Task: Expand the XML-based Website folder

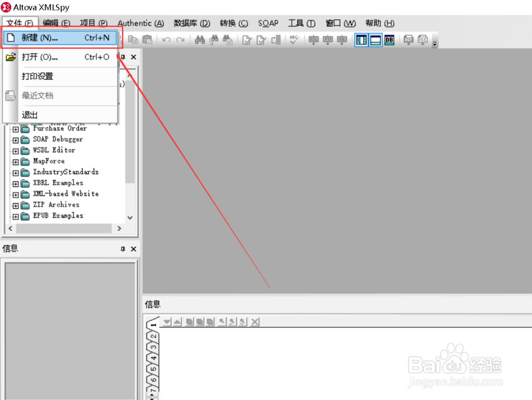Action: click(15, 195)
